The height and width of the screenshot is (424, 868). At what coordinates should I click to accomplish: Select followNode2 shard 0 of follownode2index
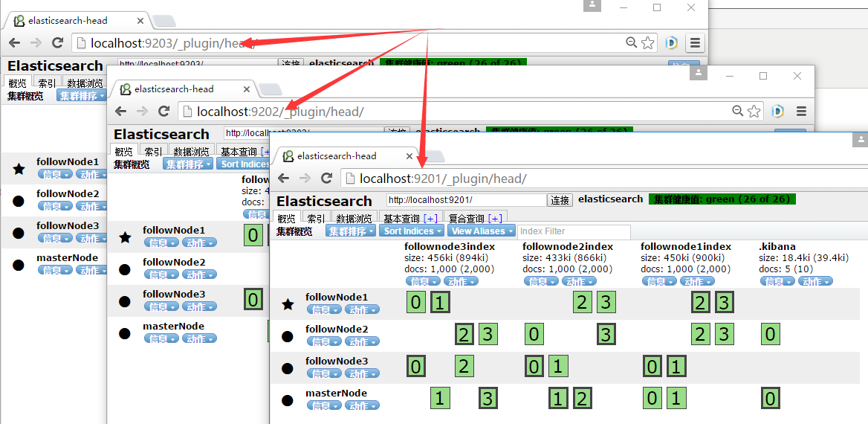click(x=534, y=334)
